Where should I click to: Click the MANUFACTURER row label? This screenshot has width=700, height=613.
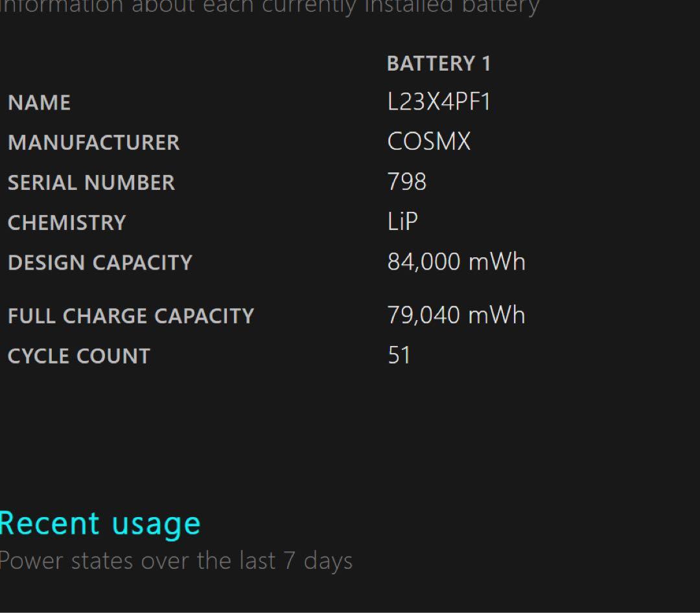[x=93, y=143]
